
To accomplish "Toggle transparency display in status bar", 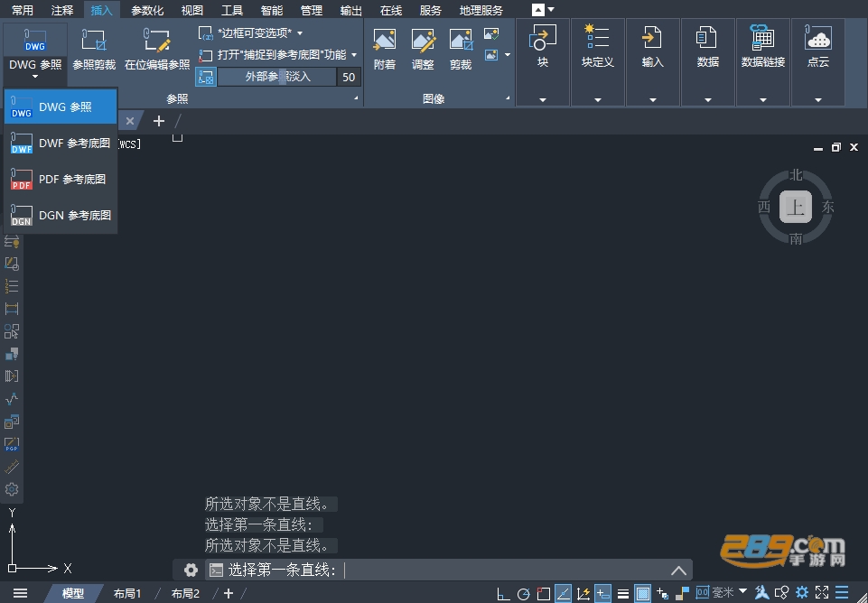I will [643, 594].
